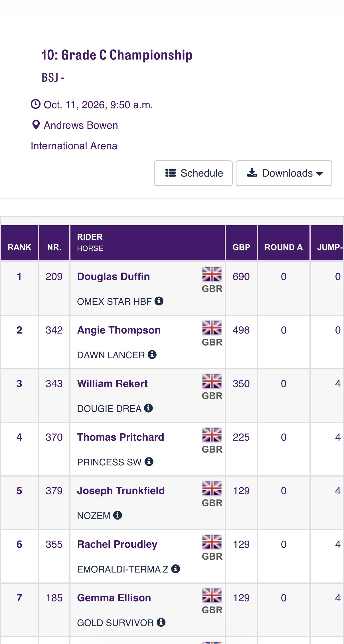Viewport: 344px width, 644px height.
Task: Click the location pin icon
Action: [36, 125]
